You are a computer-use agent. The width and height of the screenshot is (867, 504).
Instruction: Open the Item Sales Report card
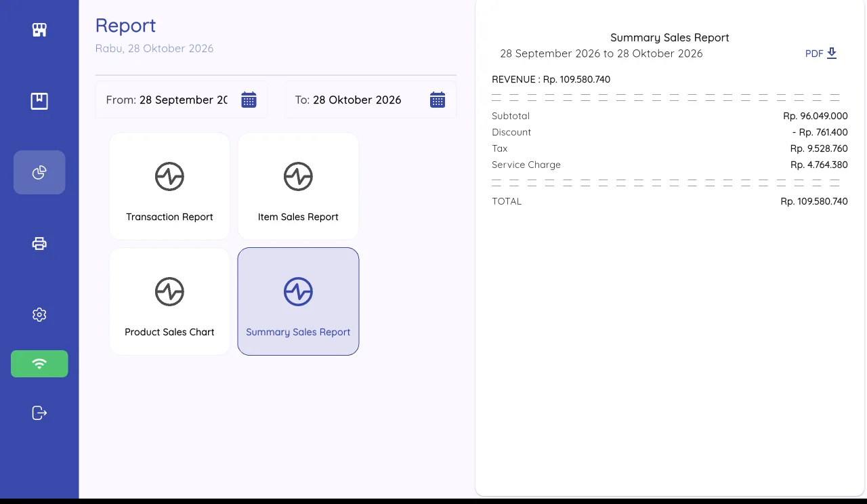[x=298, y=186]
